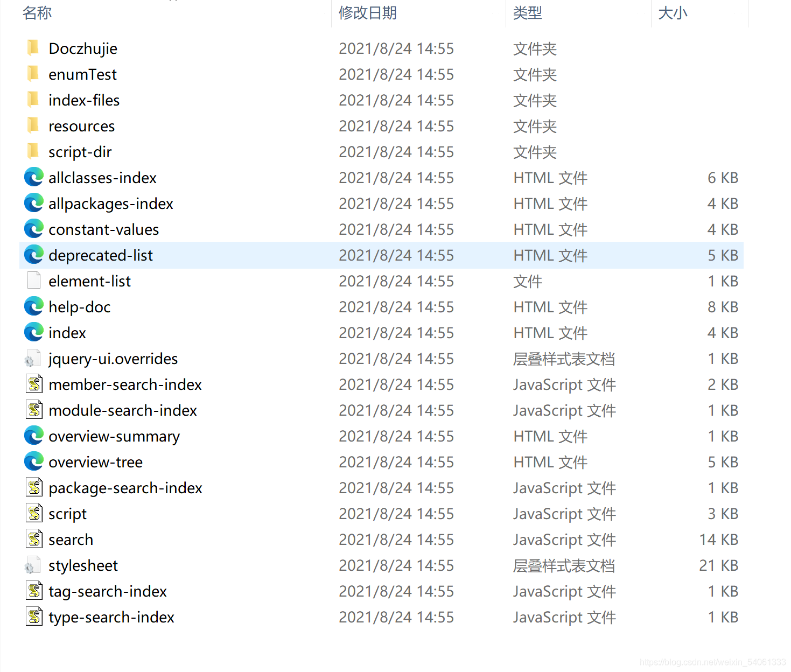Select the overview-tree file name
This screenshot has height=672, width=791.
point(96,462)
